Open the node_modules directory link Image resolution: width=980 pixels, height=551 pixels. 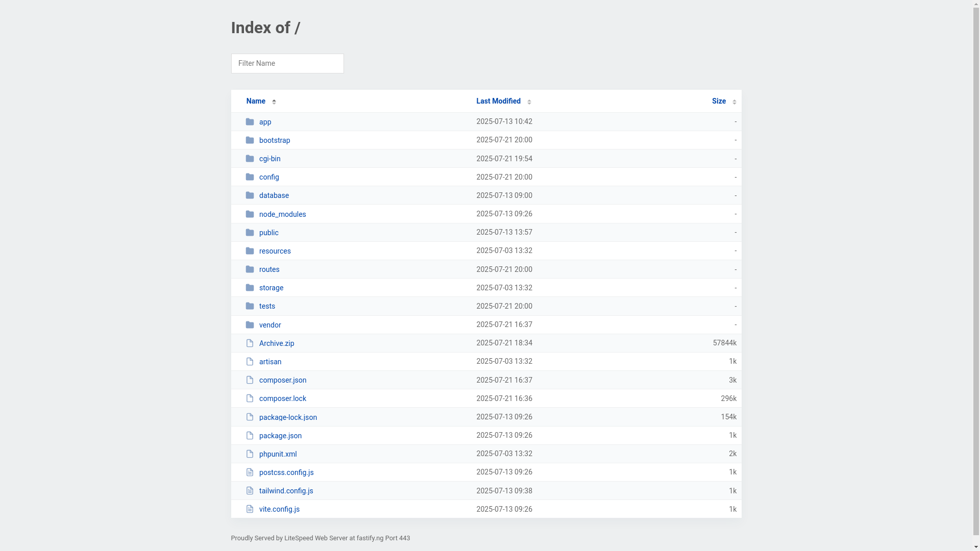282,214
